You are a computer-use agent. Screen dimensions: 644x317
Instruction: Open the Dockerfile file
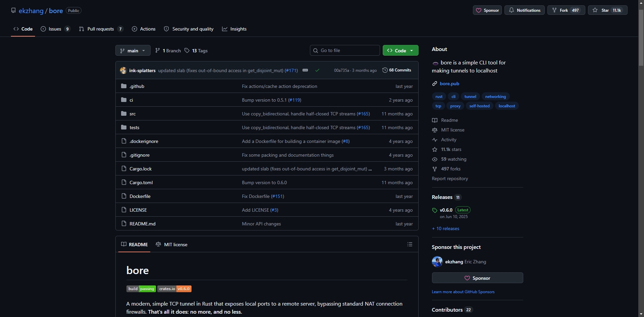tap(140, 196)
